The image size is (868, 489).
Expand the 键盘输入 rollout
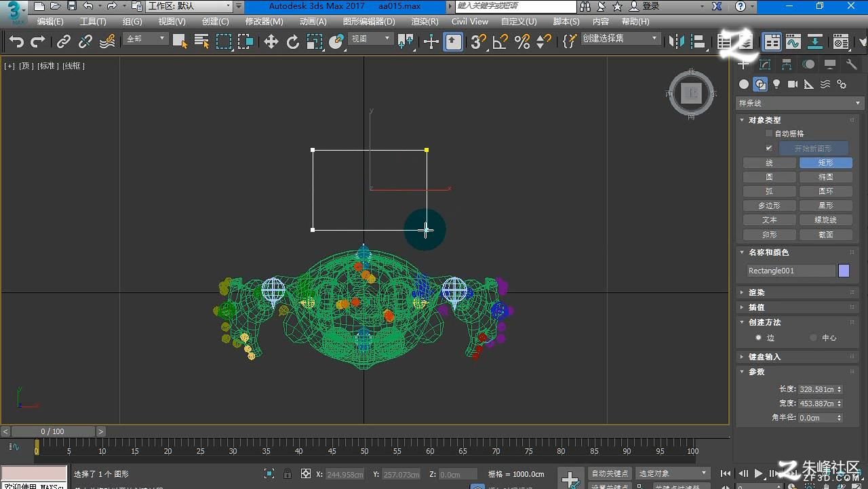tap(797, 357)
